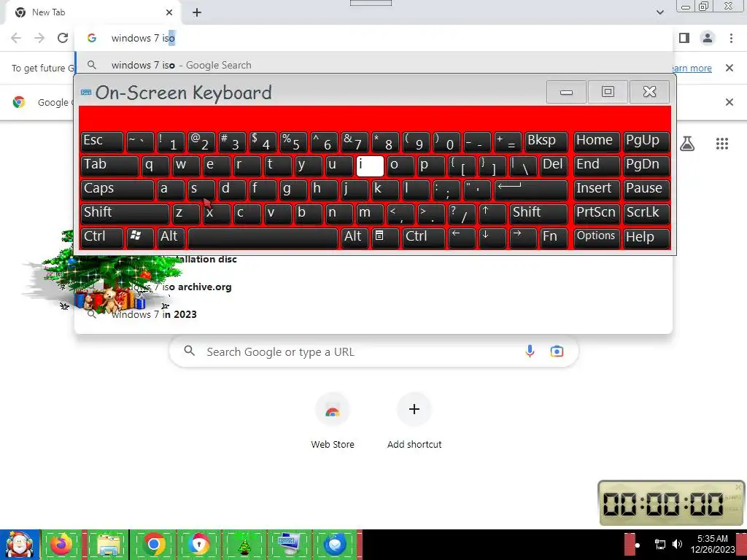The width and height of the screenshot is (747, 560).
Task: Click the right arrow key
Action: [522, 238]
